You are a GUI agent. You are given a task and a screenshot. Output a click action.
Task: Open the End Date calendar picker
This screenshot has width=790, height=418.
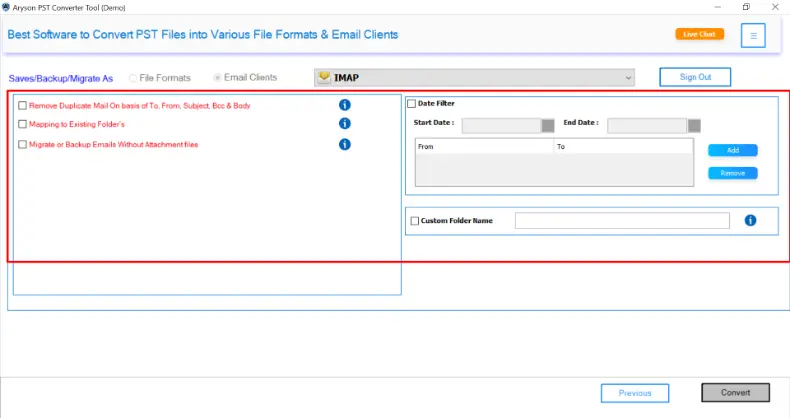(x=694, y=125)
